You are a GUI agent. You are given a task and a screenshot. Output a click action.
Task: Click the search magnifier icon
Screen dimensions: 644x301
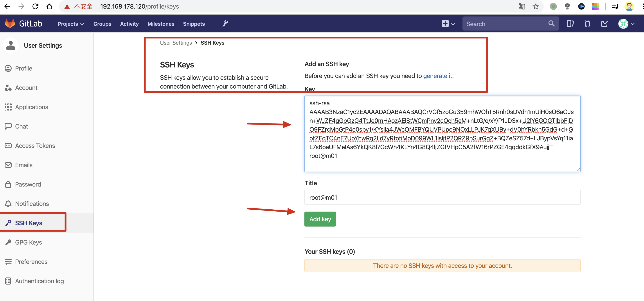click(x=551, y=24)
